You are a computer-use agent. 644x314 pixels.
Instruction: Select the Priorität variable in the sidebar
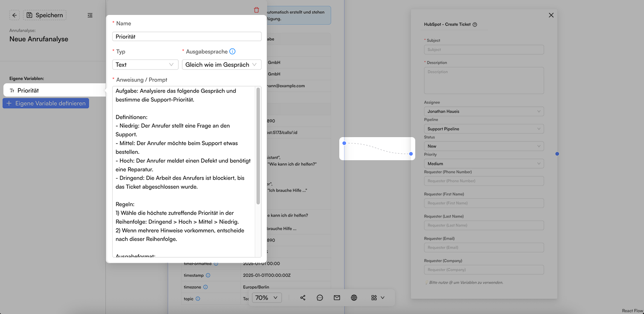tap(54, 90)
